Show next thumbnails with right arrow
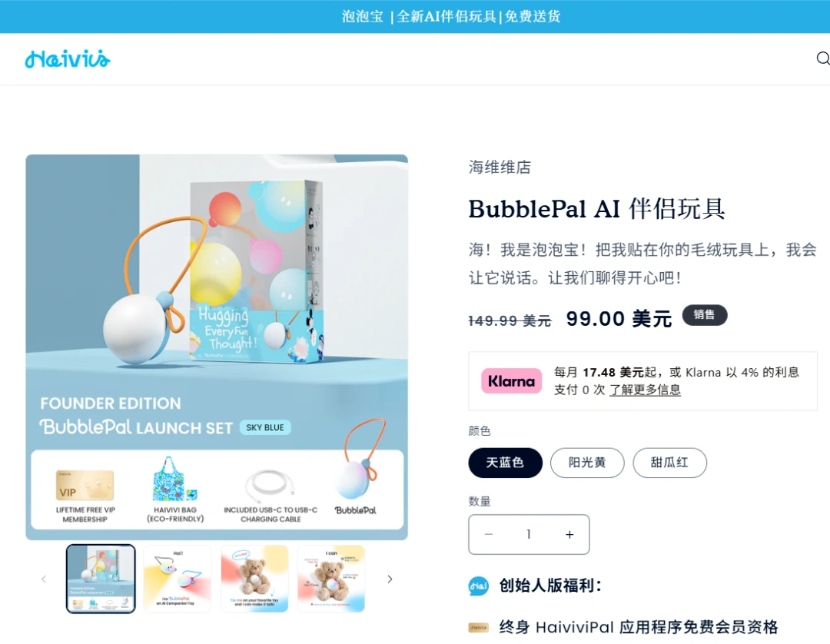The width and height of the screenshot is (830, 644). point(390,579)
